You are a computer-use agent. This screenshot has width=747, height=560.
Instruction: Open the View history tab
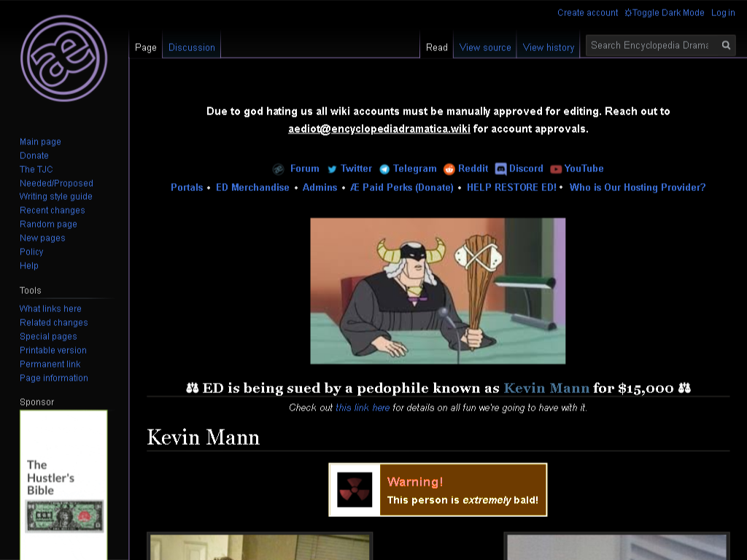pyautogui.click(x=549, y=47)
